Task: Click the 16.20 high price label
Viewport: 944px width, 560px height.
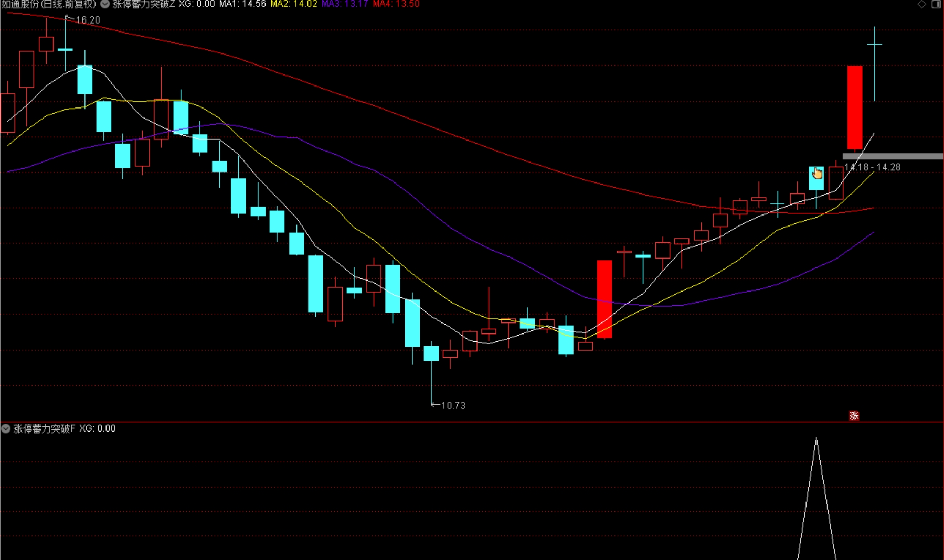Action: point(88,20)
